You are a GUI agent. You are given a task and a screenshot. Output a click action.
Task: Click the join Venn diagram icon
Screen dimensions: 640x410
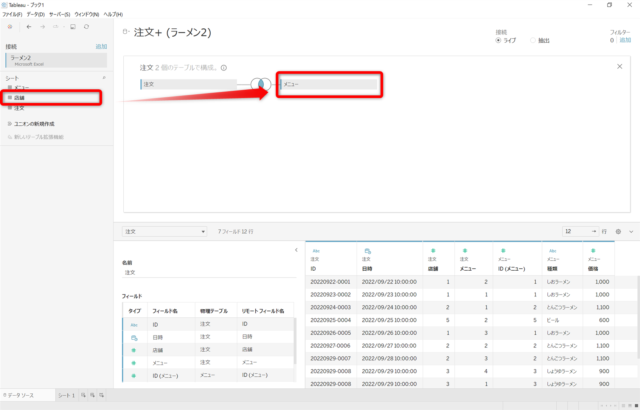point(260,84)
